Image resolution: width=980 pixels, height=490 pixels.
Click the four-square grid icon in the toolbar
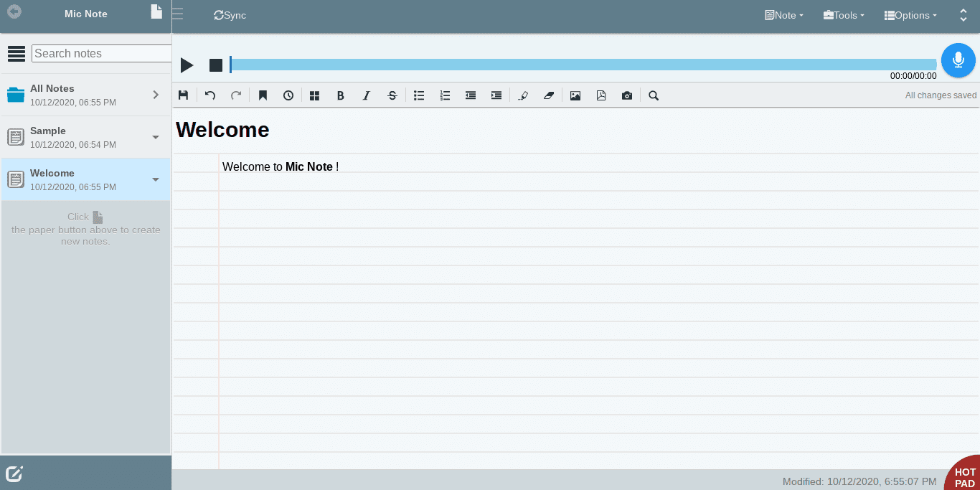[x=314, y=95]
